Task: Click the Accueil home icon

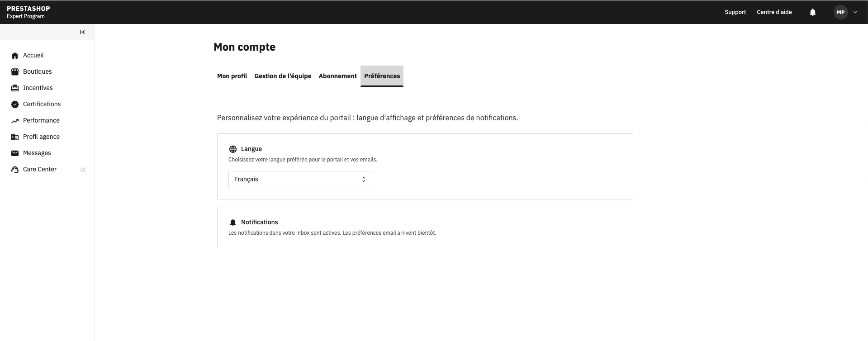Action: click(x=15, y=56)
